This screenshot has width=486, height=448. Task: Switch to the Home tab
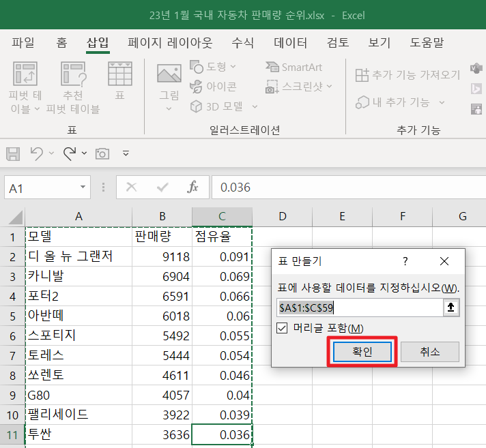pos(61,42)
